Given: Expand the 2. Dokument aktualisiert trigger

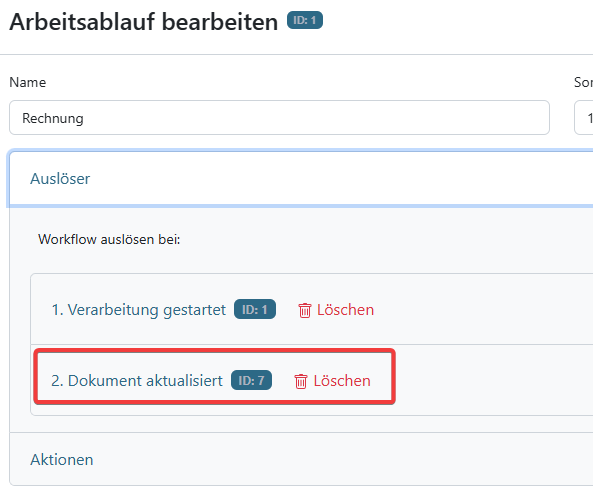Looking at the screenshot, I should [x=137, y=381].
